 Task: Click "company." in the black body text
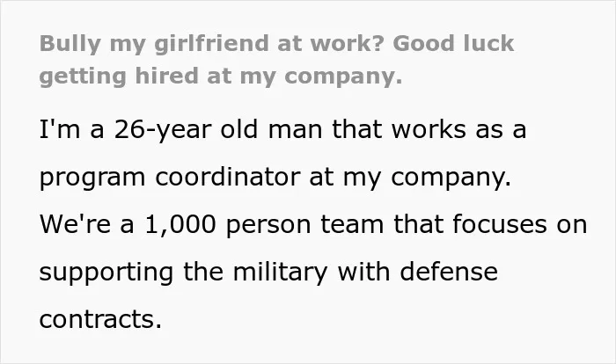pyautogui.click(x=451, y=178)
